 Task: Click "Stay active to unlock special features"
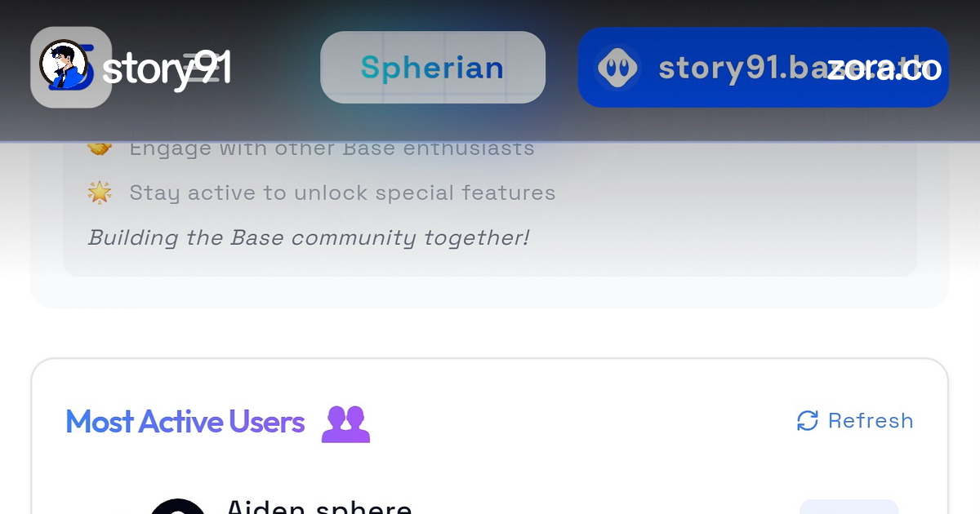342,193
